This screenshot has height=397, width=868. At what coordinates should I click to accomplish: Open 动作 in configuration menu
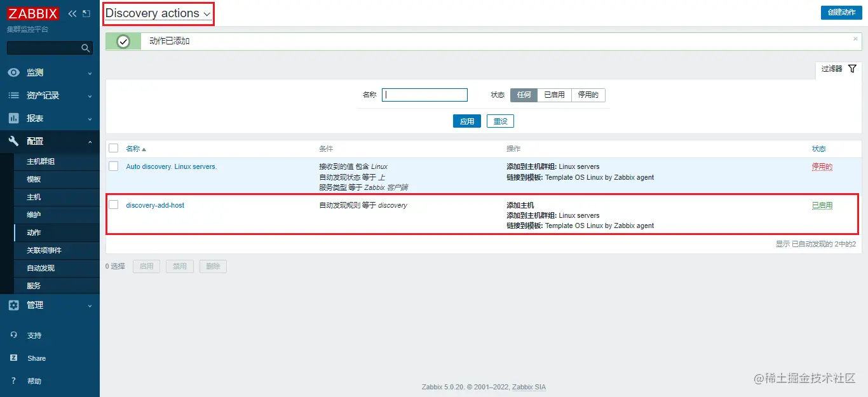coord(34,232)
